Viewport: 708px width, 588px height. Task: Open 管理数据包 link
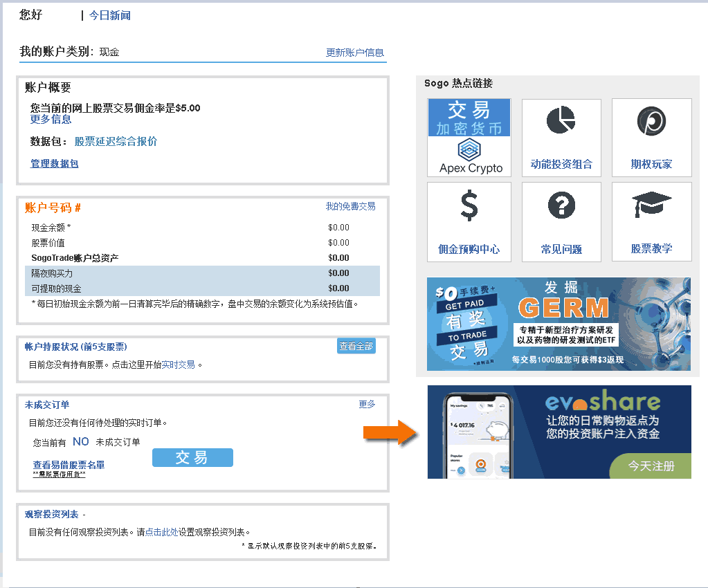point(54,163)
